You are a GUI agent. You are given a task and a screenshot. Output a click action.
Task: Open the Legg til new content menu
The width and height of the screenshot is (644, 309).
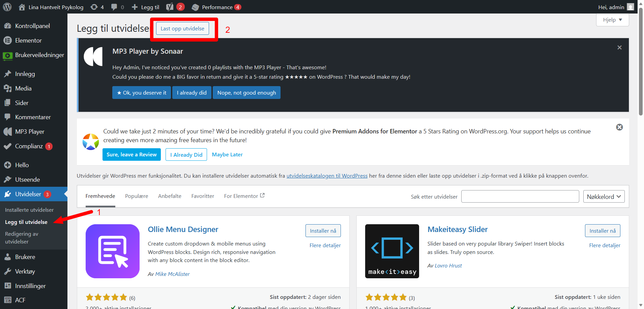coord(145,7)
